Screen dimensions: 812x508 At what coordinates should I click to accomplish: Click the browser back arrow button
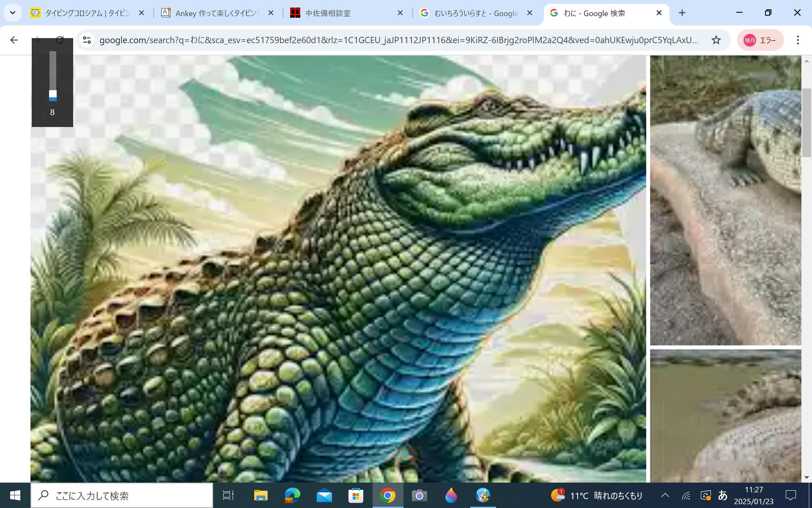point(14,40)
